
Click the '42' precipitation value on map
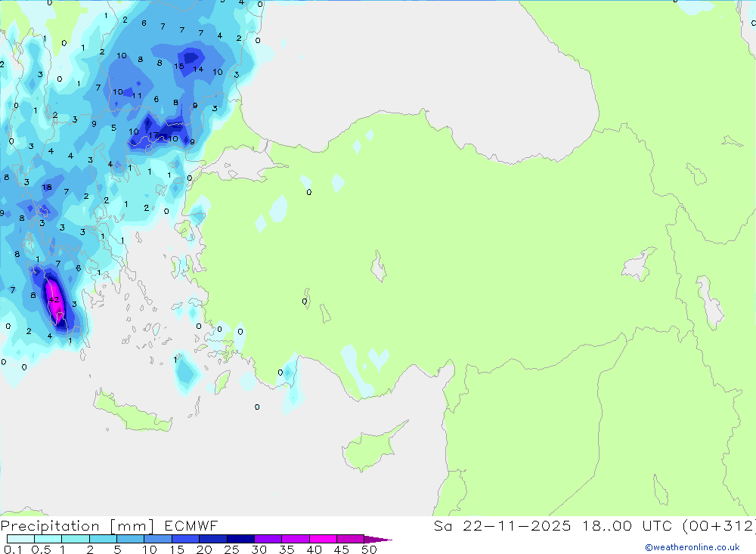[x=54, y=300]
